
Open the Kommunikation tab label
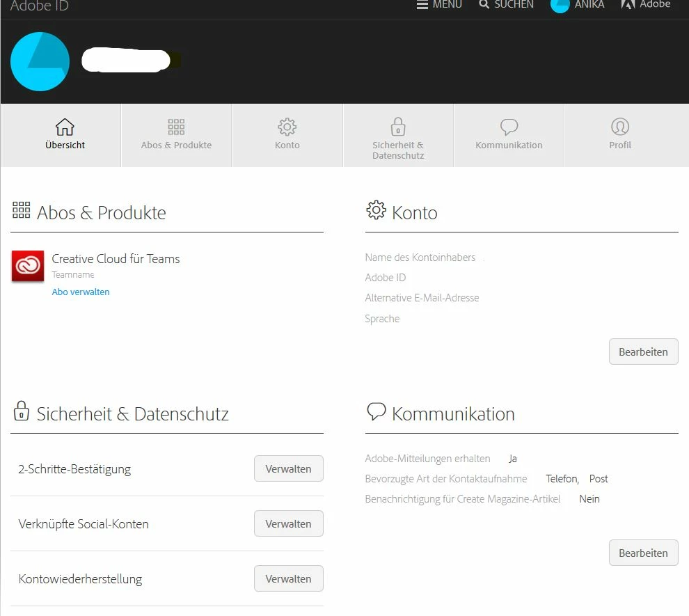pos(509,145)
